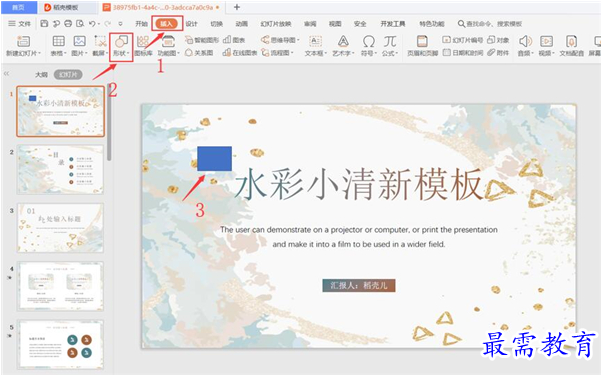Click the Document Narration (文档配音) icon

click(571, 41)
